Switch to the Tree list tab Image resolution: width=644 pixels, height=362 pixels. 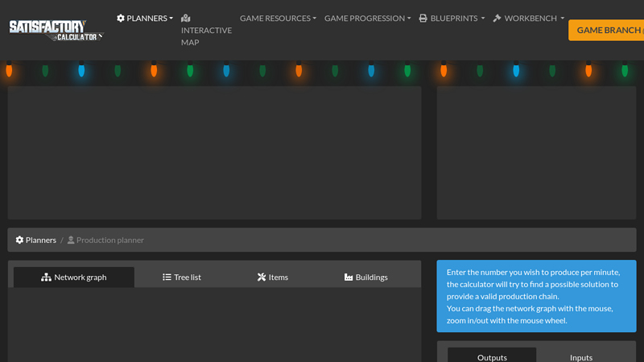click(182, 277)
